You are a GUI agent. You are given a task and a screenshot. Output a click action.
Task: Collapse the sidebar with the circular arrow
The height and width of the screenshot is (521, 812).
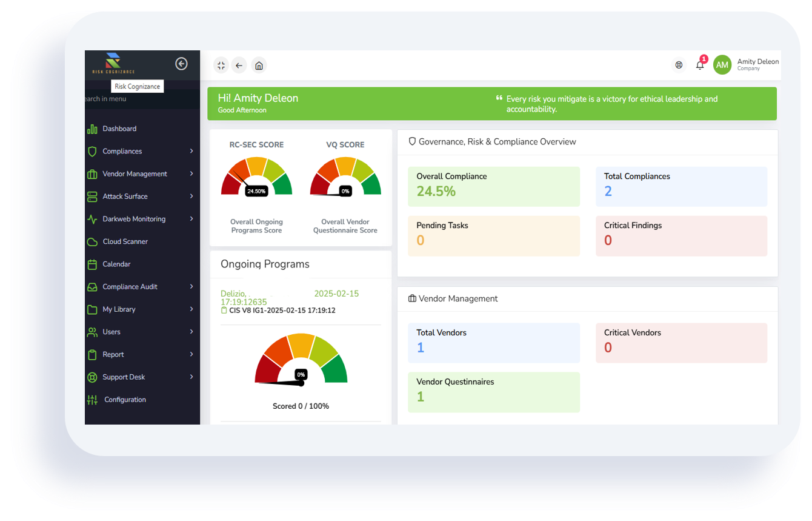(181, 63)
